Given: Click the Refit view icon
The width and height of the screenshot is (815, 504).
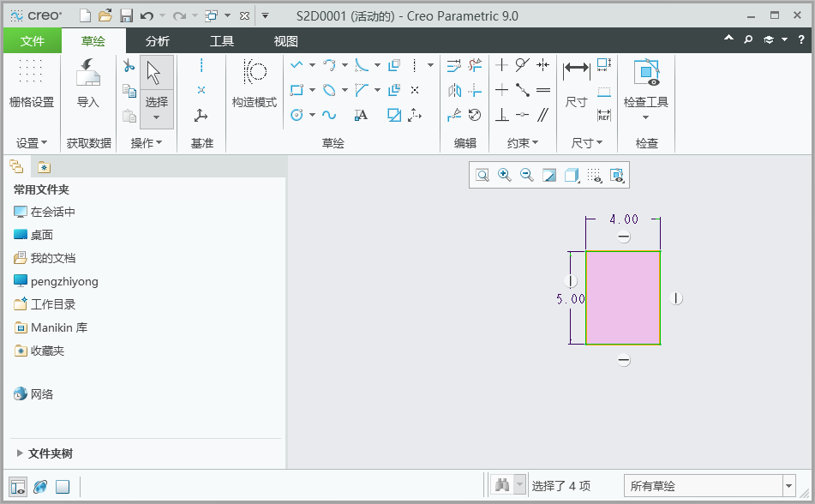Looking at the screenshot, I should [482, 175].
